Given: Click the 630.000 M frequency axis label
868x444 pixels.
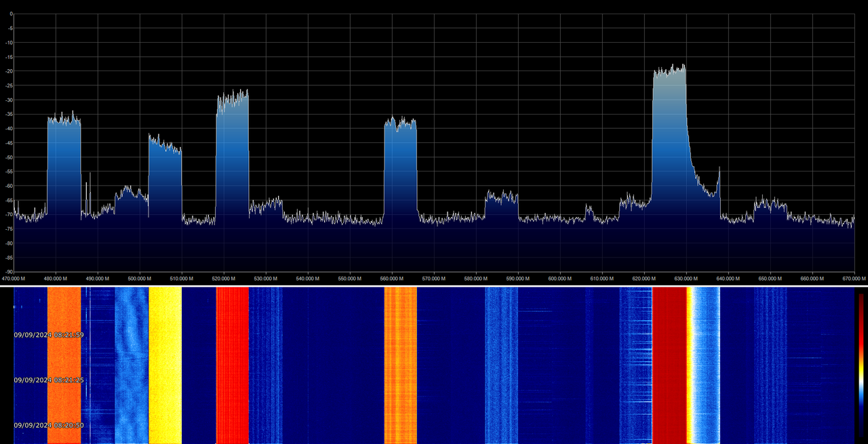Looking at the screenshot, I should coord(686,279).
